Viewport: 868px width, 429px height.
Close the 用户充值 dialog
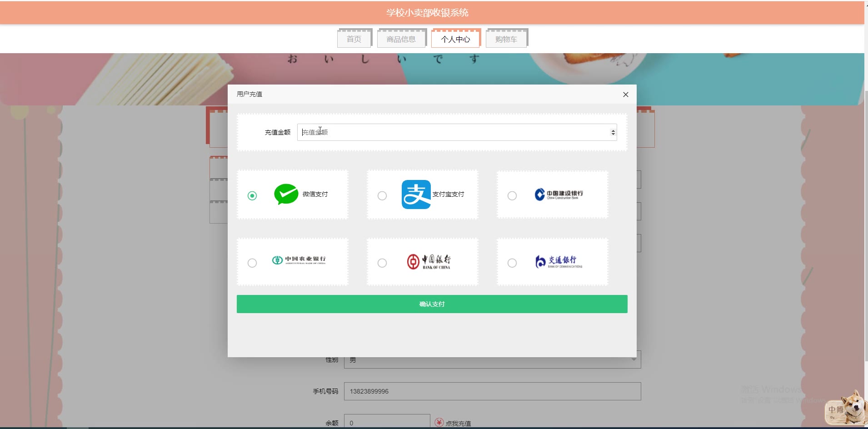(626, 95)
